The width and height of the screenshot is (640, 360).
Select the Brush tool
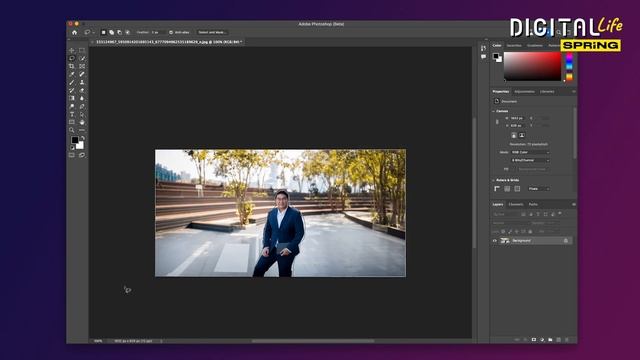(72, 82)
